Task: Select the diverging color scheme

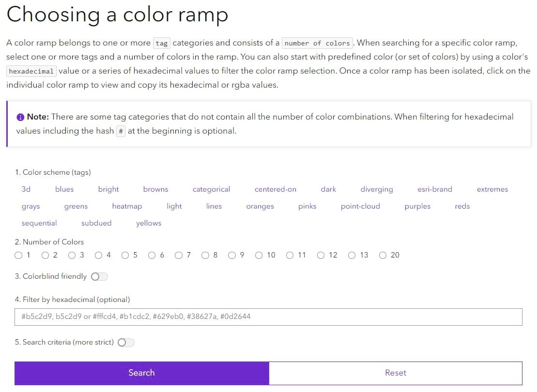Action: click(x=377, y=189)
